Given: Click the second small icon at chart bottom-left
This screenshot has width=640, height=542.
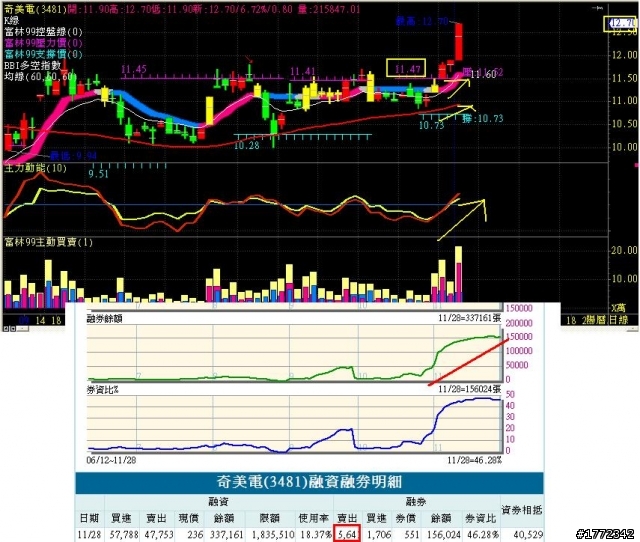Looking at the screenshot, I should coord(13,328).
